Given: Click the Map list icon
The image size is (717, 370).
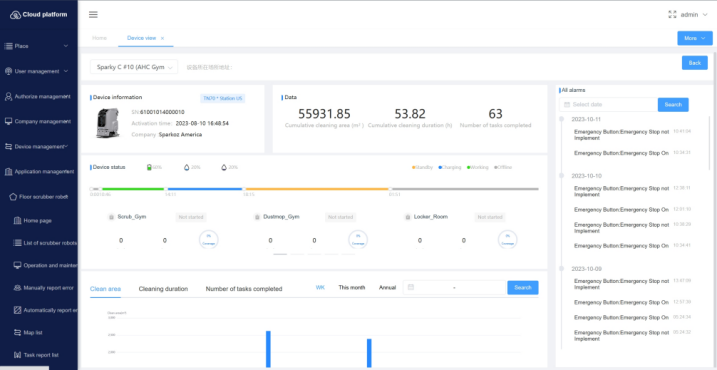Looking at the screenshot, I should coord(17,332).
